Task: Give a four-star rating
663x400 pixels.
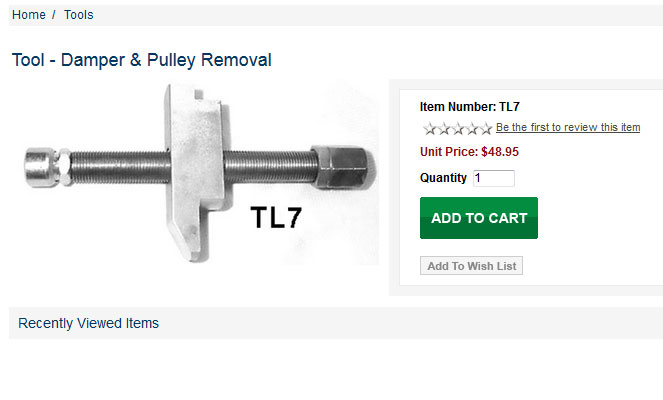Action: click(x=472, y=128)
